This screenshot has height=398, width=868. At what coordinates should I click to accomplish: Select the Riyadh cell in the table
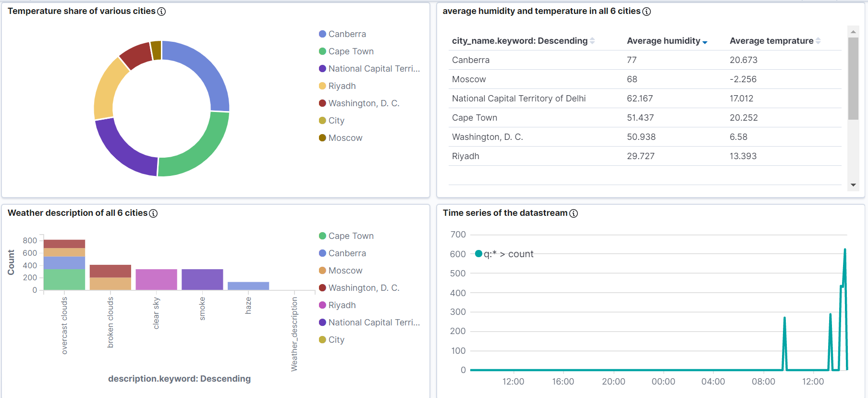point(465,156)
